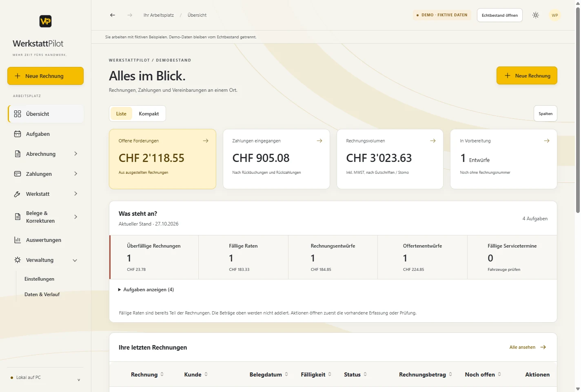Expand Belege & Korrekturen section

[46, 217]
